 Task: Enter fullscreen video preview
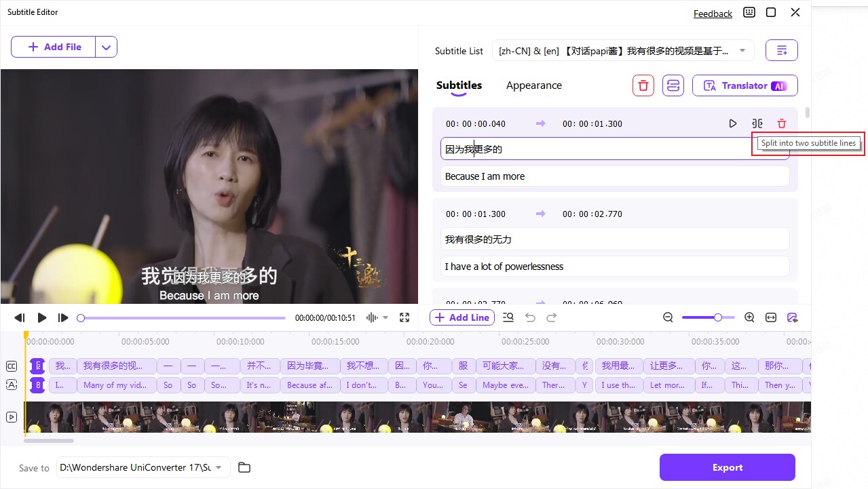click(x=404, y=317)
